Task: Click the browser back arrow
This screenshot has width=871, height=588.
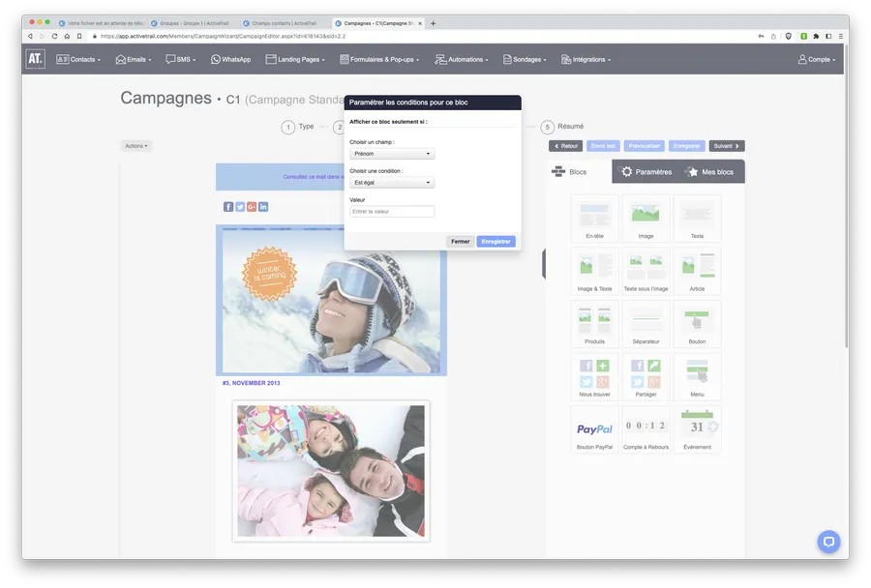Action: tap(30, 36)
